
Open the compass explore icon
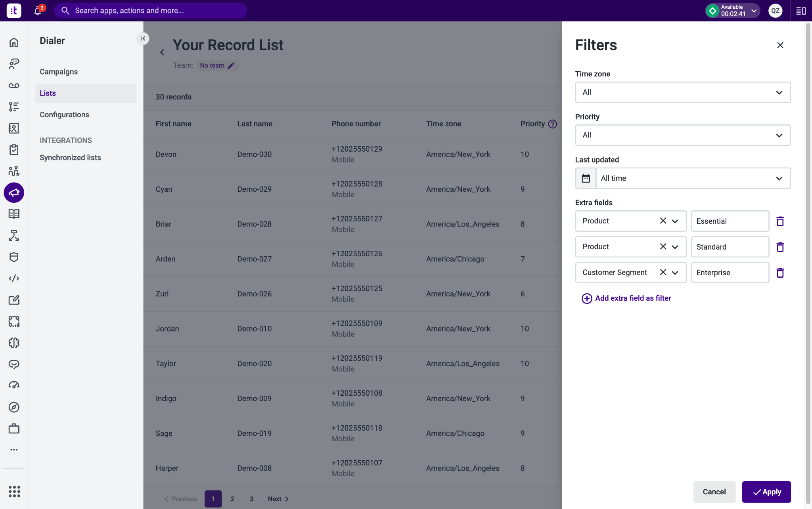point(14,407)
